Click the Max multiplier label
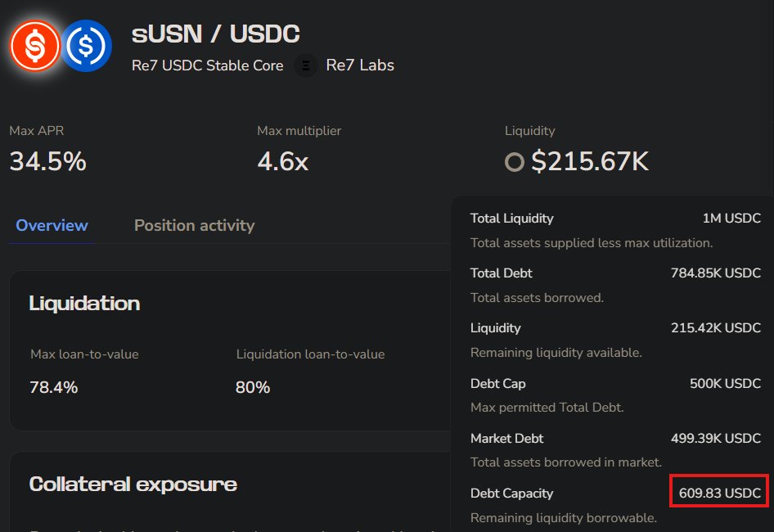The width and height of the screenshot is (774, 532). pyautogui.click(x=299, y=130)
